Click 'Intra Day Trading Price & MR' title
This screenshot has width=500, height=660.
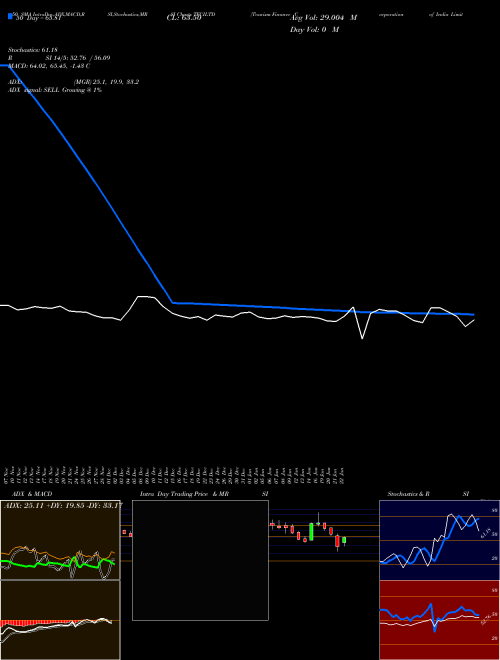click(x=185, y=494)
